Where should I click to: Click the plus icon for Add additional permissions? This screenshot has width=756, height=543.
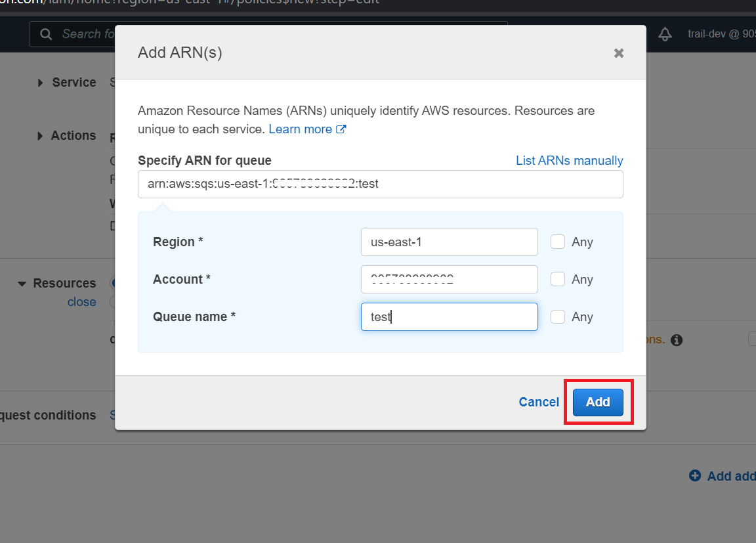click(x=695, y=476)
